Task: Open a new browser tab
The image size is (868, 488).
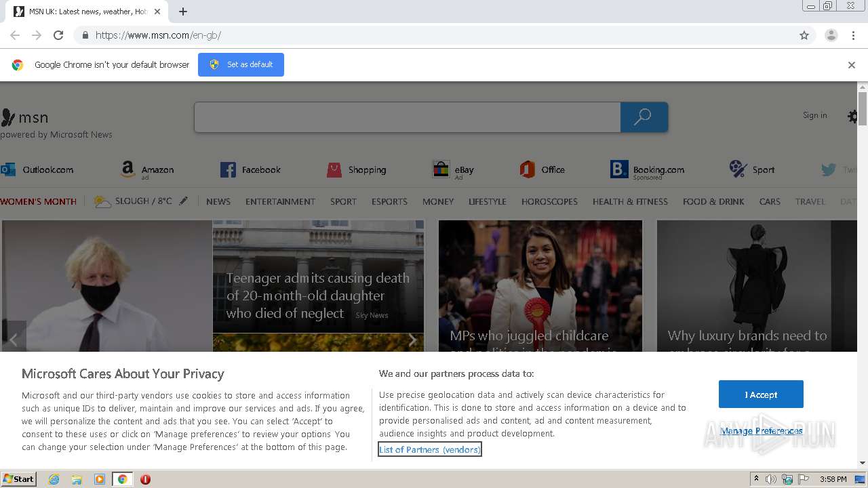Action: point(183,12)
